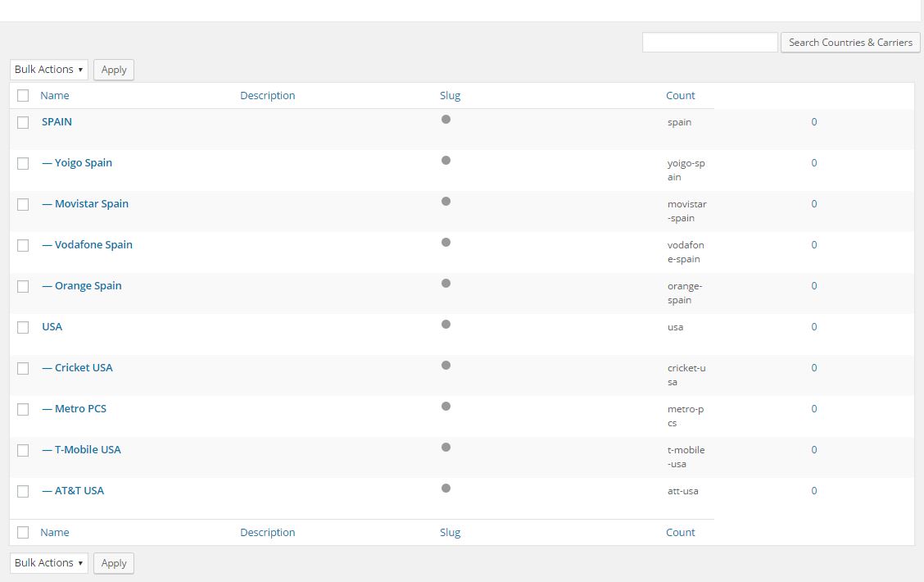Sort by Slug column header
The width and height of the screenshot is (924, 582).
point(451,96)
